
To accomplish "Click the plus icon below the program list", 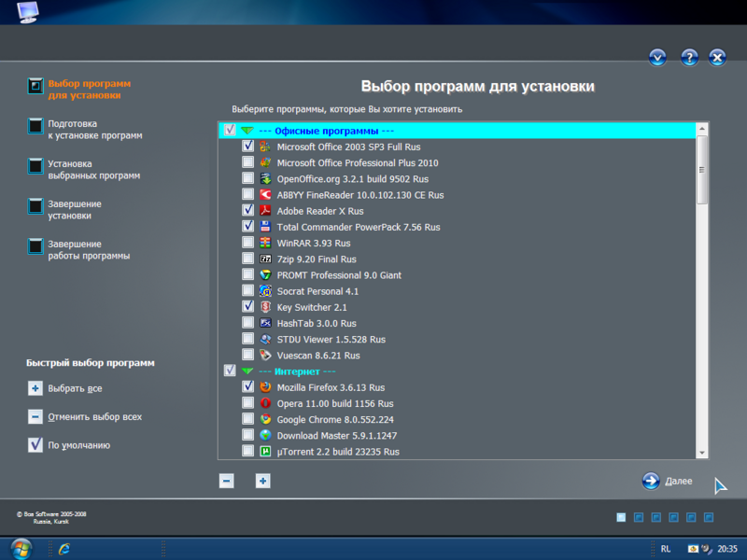I will (x=263, y=481).
